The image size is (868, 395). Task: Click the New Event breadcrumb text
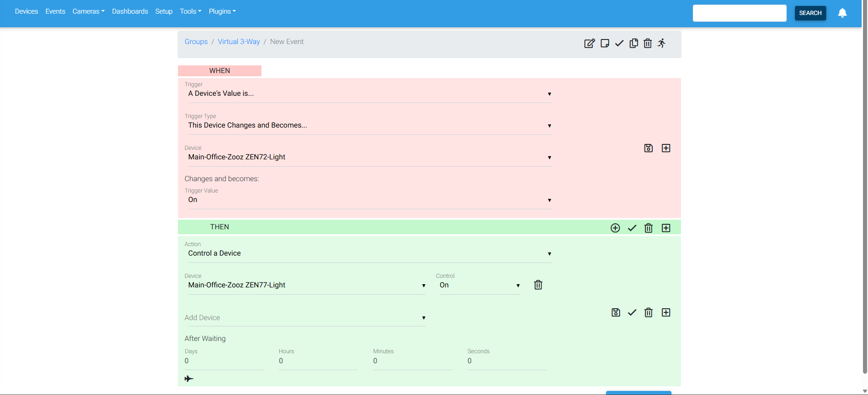[x=287, y=42]
